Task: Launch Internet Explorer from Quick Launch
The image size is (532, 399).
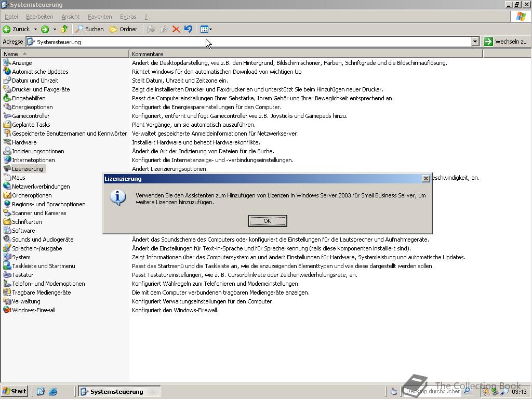Action: click(x=52, y=392)
